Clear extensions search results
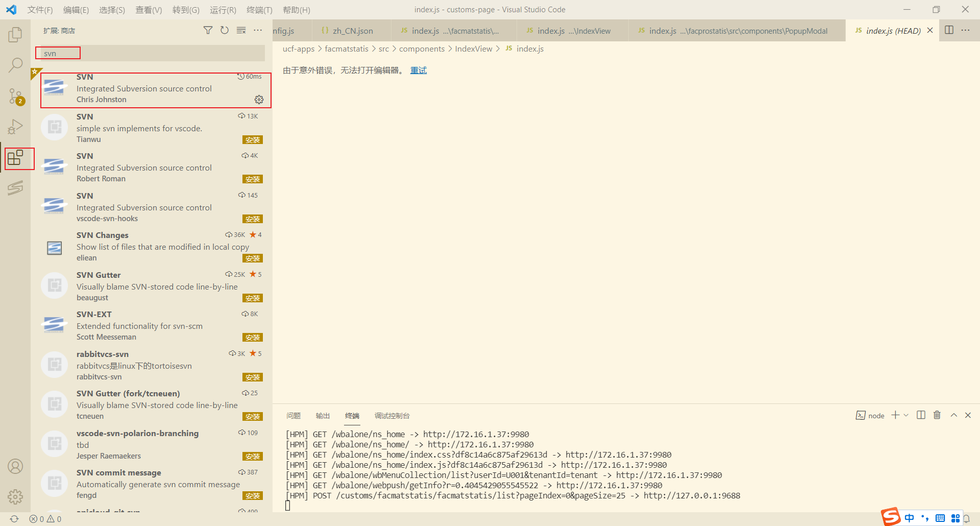This screenshot has width=980, height=526. point(241,31)
